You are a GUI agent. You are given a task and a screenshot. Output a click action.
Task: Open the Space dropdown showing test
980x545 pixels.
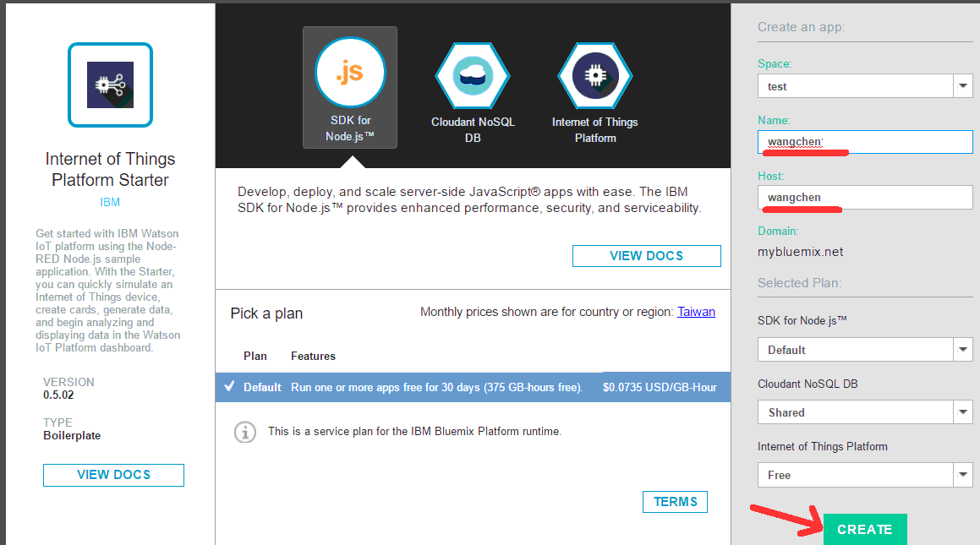865,86
